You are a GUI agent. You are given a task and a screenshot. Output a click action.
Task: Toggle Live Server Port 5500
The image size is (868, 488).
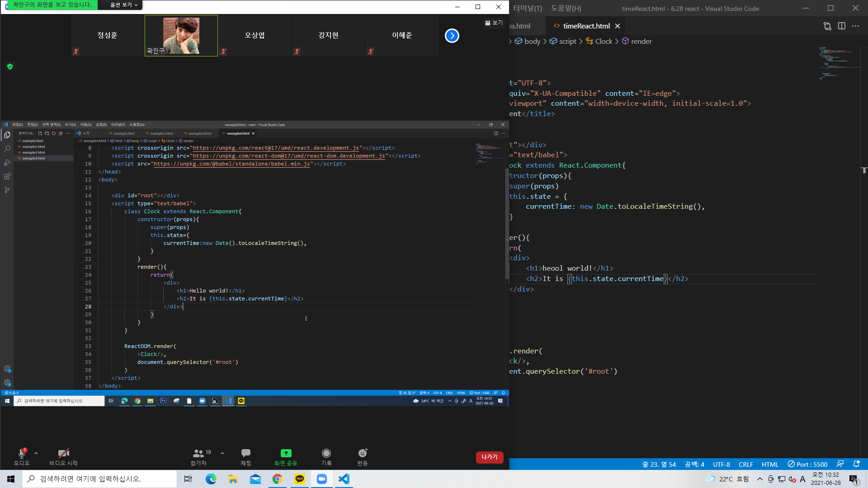[x=807, y=465]
